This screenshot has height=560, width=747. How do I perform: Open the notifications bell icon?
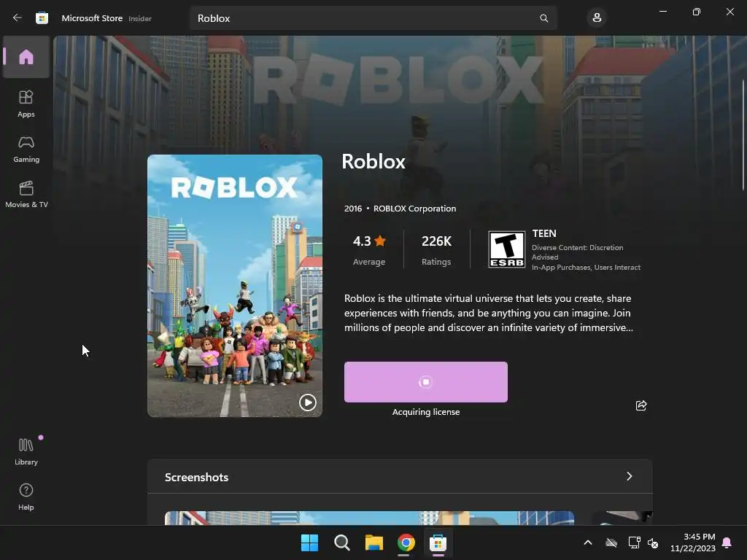[727, 542]
